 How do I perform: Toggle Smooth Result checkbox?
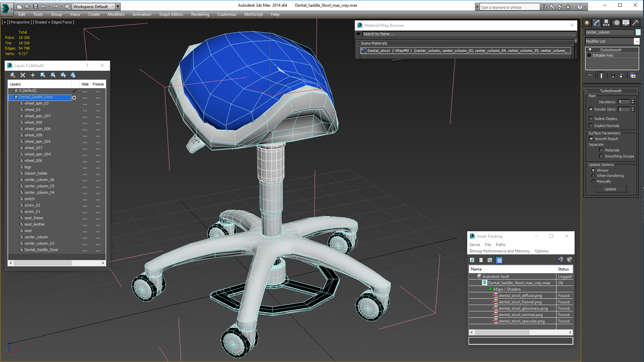pos(591,139)
